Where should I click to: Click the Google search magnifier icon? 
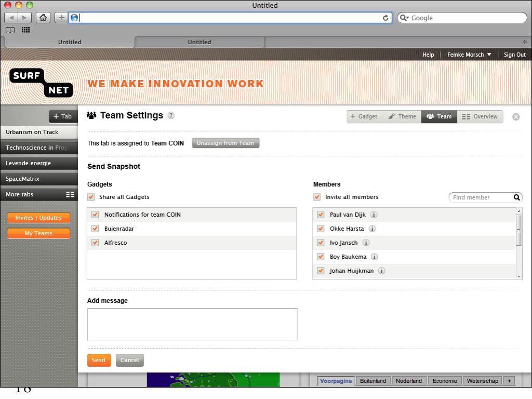click(404, 18)
